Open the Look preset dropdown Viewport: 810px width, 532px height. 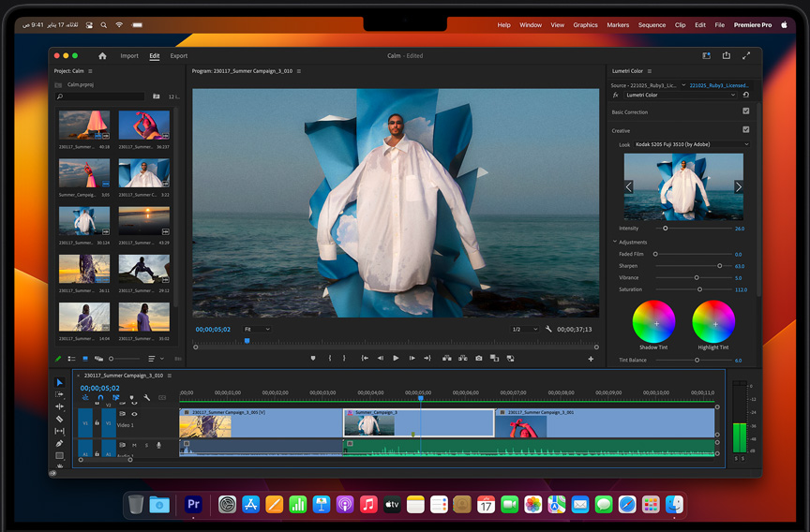(x=692, y=145)
